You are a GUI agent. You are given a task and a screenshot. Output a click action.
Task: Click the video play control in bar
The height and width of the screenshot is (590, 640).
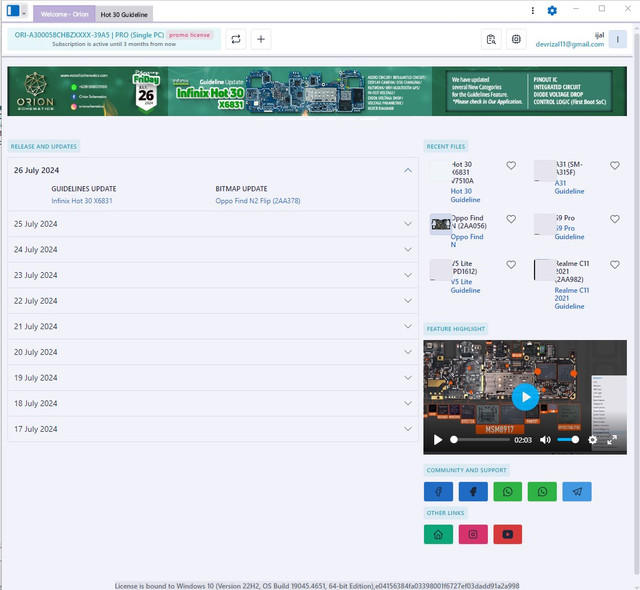click(x=438, y=440)
